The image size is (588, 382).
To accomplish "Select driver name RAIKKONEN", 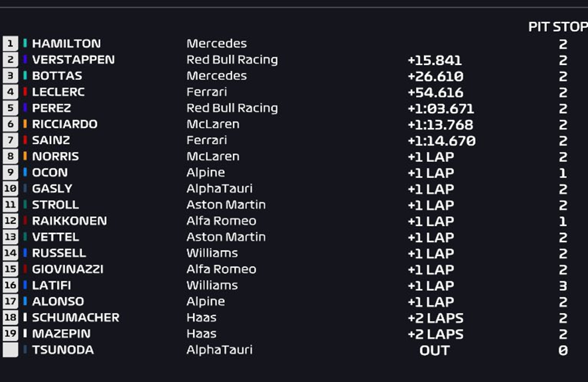I will 70,221.
